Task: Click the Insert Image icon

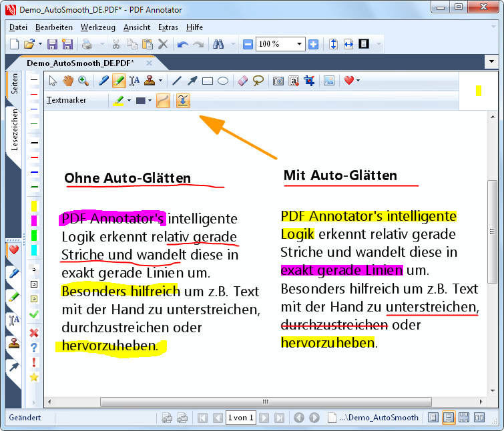Action: pos(329,81)
